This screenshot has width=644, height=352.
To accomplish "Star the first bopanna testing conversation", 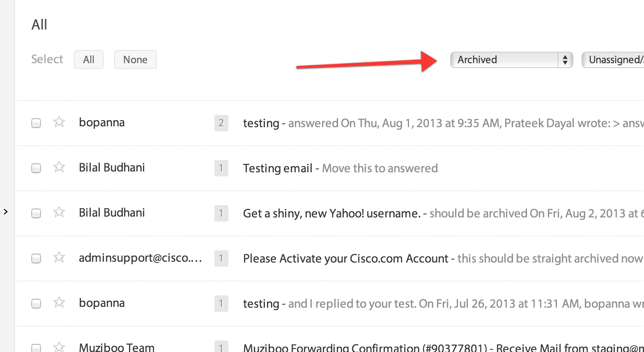I will click(59, 122).
